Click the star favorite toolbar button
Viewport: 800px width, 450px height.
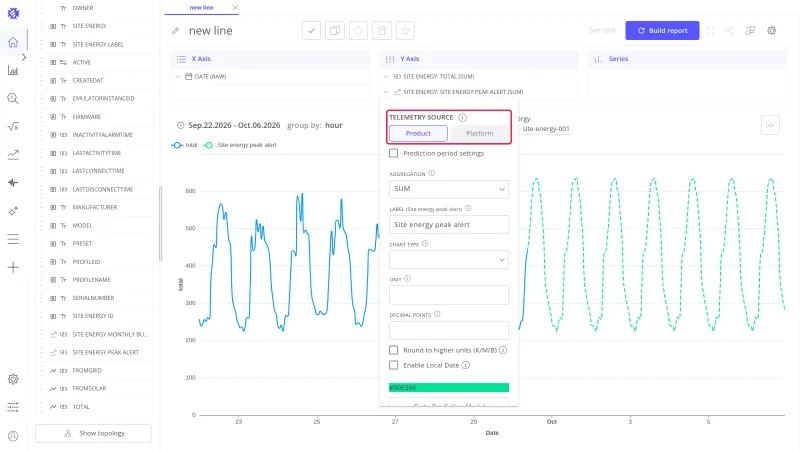click(x=405, y=31)
